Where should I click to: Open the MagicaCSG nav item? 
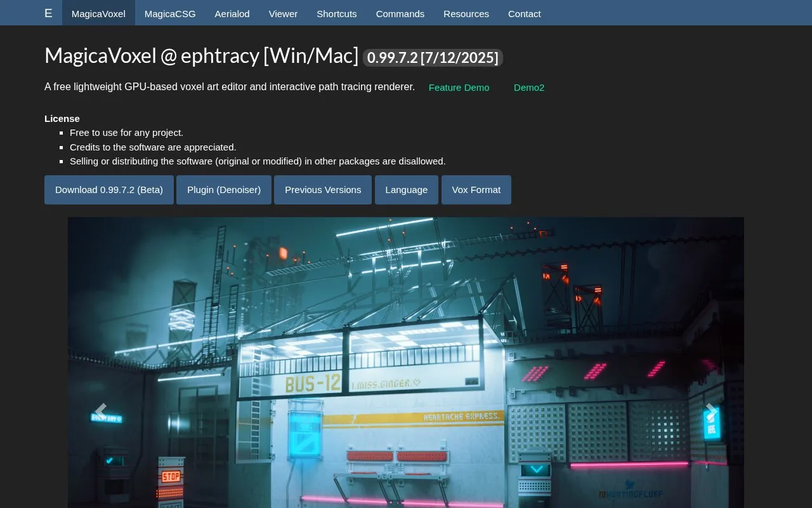170,13
